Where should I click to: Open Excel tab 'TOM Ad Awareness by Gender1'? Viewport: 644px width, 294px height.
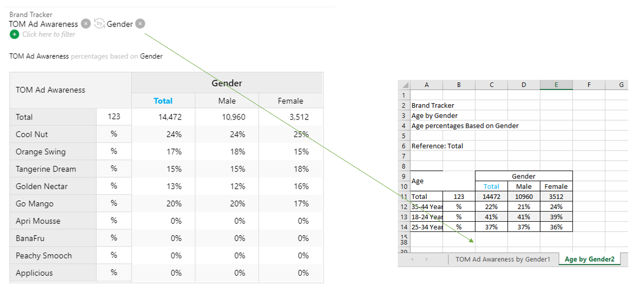503,259
